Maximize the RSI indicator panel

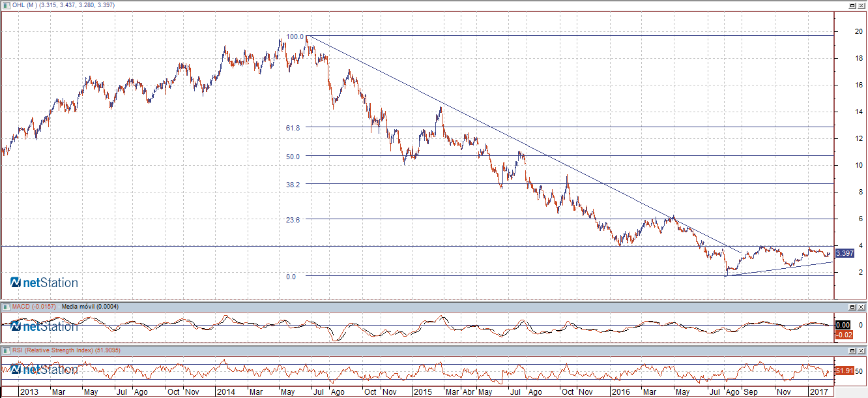(852, 351)
